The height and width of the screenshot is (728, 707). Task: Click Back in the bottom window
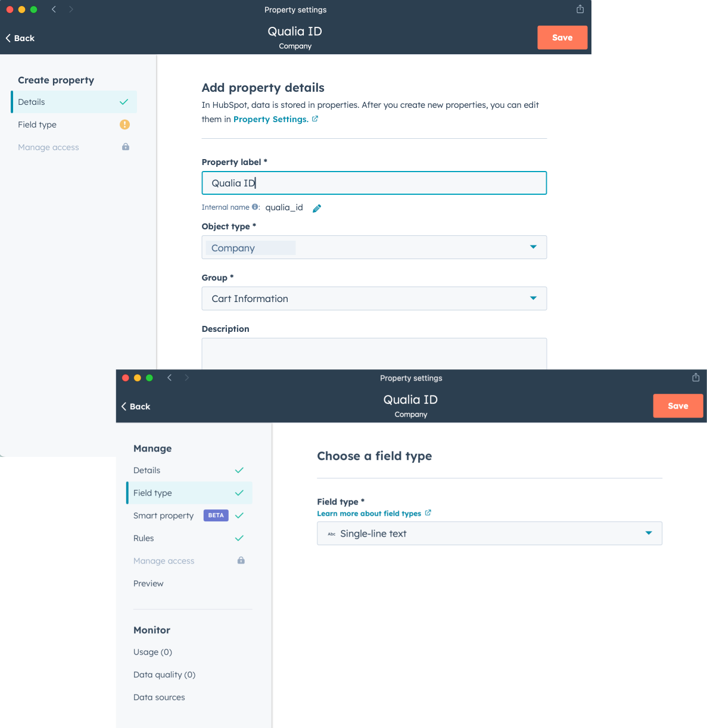point(135,406)
